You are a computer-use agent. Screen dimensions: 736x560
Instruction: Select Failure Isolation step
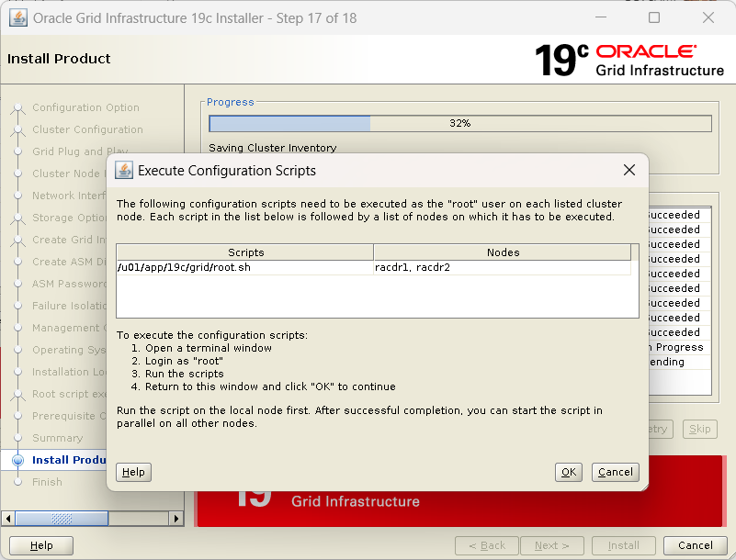tap(69, 306)
